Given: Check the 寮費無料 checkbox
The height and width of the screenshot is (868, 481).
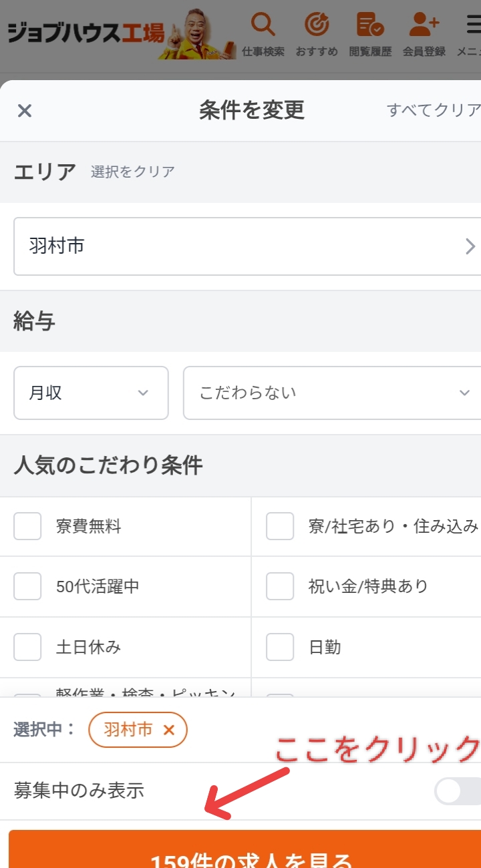Looking at the screenshot, I should (x=27, y=527).
